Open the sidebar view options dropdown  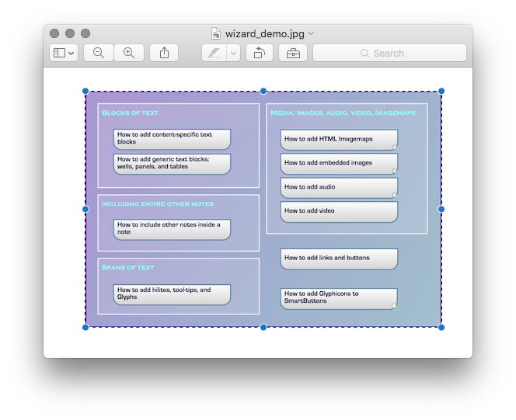coord(63,53)
